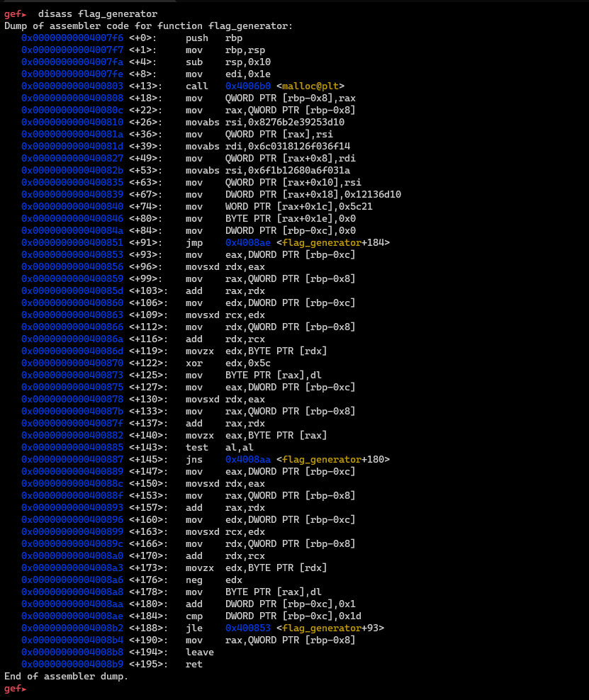The width and height of the screenshot is (589, 700).
Task: Select the test mnemonic
Action: (x=197, y=448)
